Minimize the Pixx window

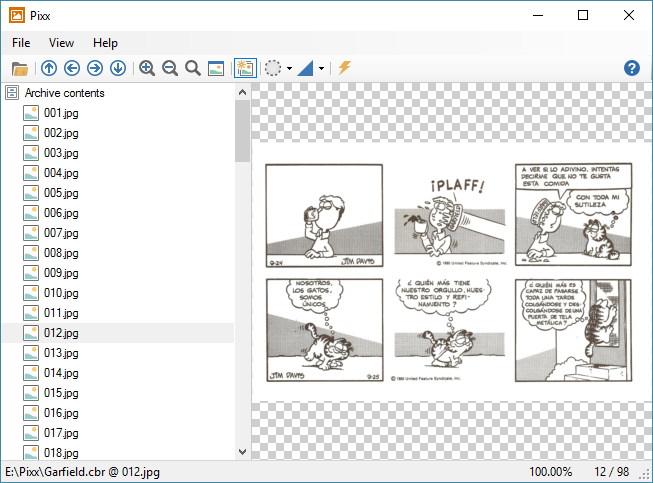point(538,15)
